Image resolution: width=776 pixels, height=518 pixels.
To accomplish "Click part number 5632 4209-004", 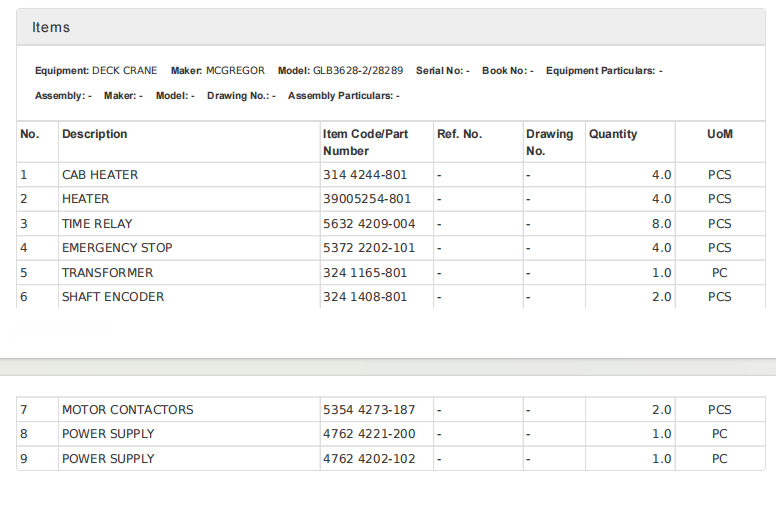I will pos(369,224).
